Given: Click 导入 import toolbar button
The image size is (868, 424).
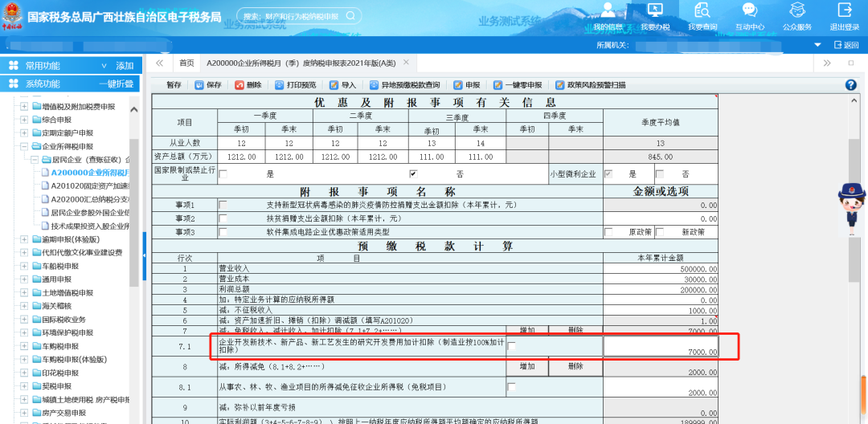Looking at the screenshot, I should [x=342, y=85].
